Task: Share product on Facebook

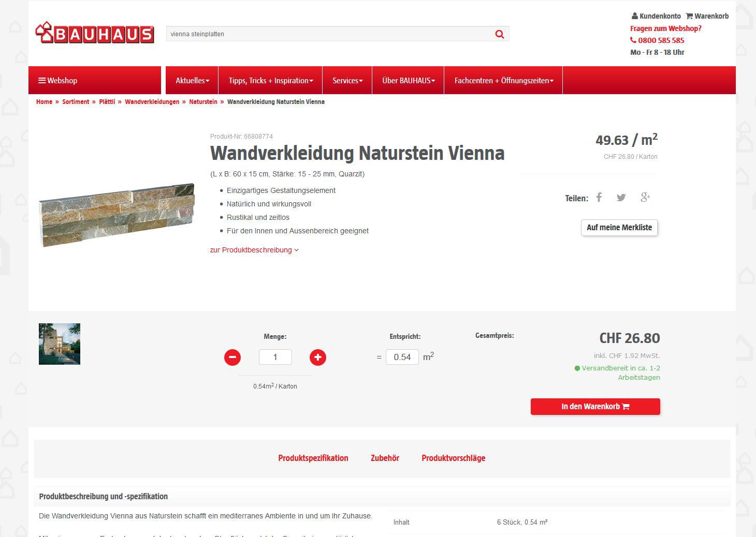Action: click(599, 197)
